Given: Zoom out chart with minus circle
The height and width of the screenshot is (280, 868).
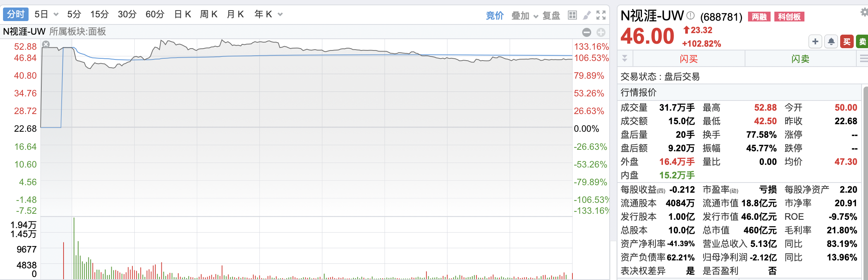Looking at the screenshot, I should pos(587,32).
